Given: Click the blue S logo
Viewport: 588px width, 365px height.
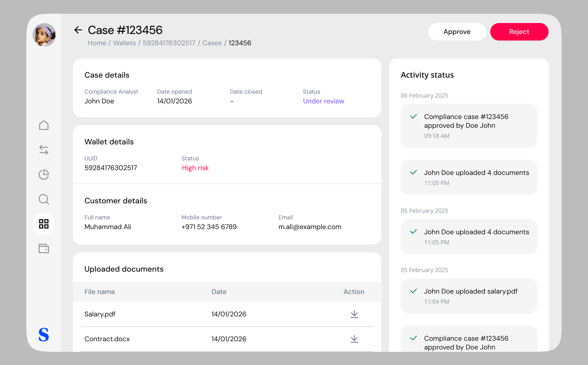Looking at the screenshot, I should click(44, 335).
